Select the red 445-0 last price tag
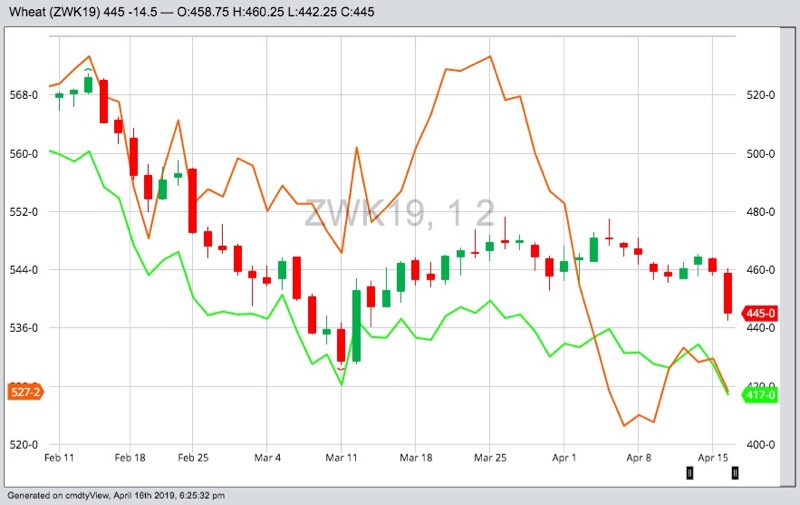The width and height of the screenshot is (800, 505). (760, 313)
